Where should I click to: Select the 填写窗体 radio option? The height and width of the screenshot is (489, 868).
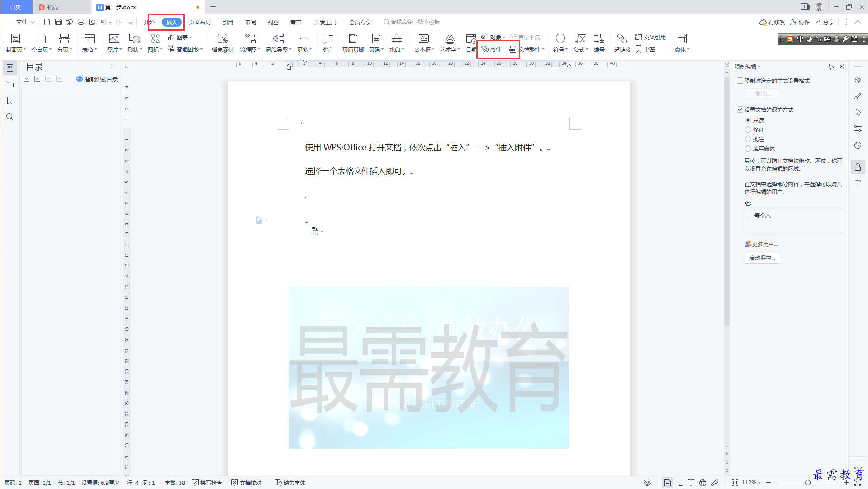pyautogui.click(x=748, y=149)
